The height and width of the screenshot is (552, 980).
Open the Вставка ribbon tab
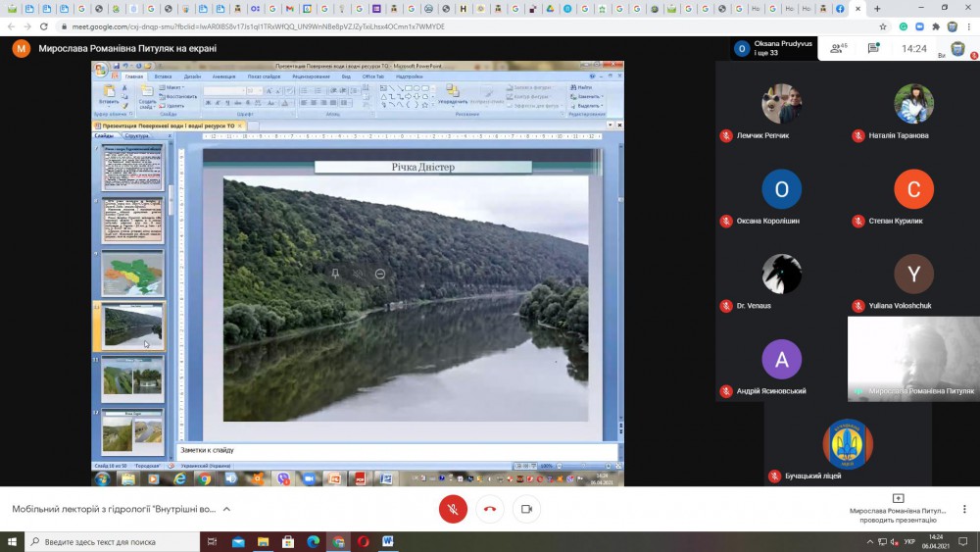pyautogui.click(x=163, y=76)
